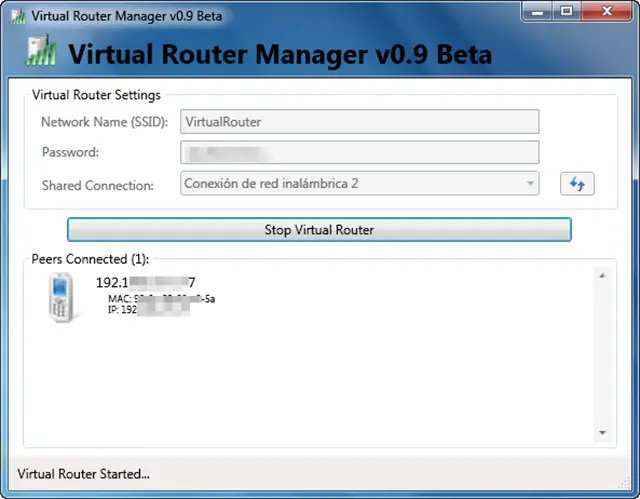
Task: Click the Virtual Router Started status text
Action: tap(84, 474)
